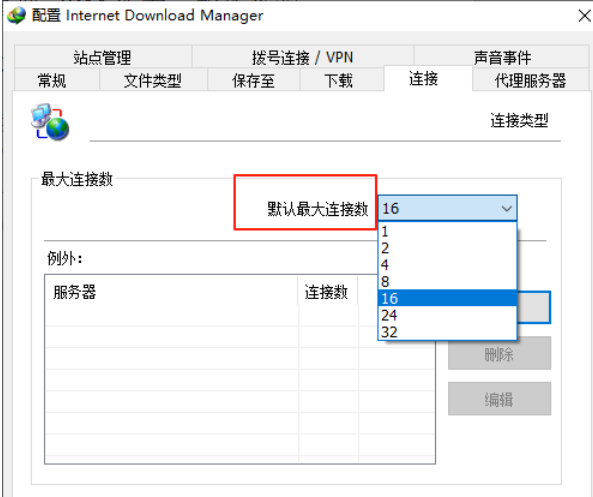Image resolution: width=593 pixels, height=497 pixels.
Task: Choose 2 from the connections list
Action: coord(447,248)
